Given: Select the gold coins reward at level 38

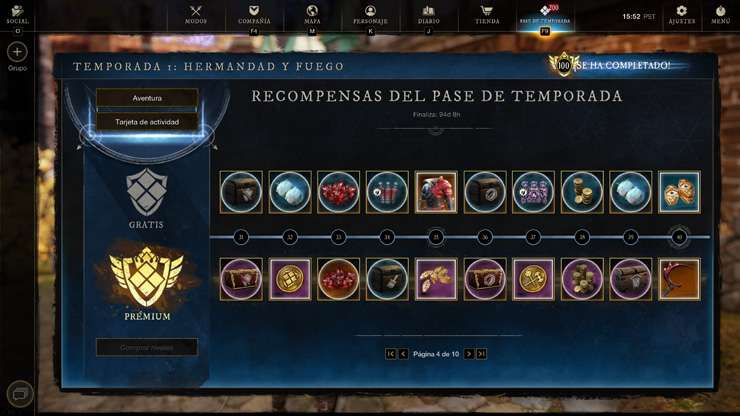Looking at the screenshot, I should [x=582, y=192].
